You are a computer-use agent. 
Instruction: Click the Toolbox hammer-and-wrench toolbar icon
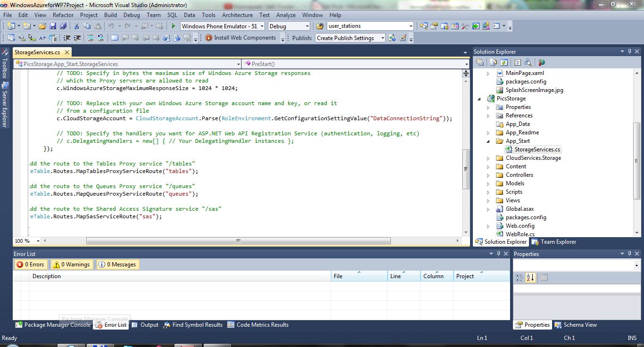click(x=465, y=26)
